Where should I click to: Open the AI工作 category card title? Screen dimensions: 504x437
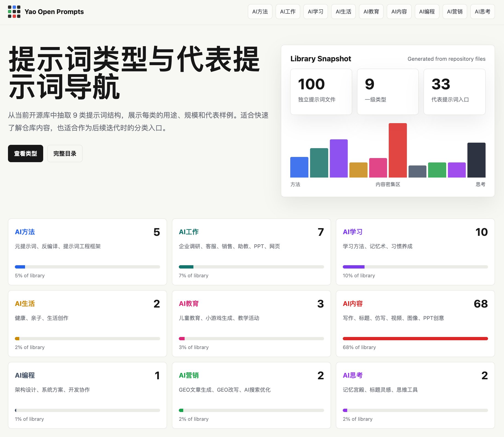tap(189, 232)
